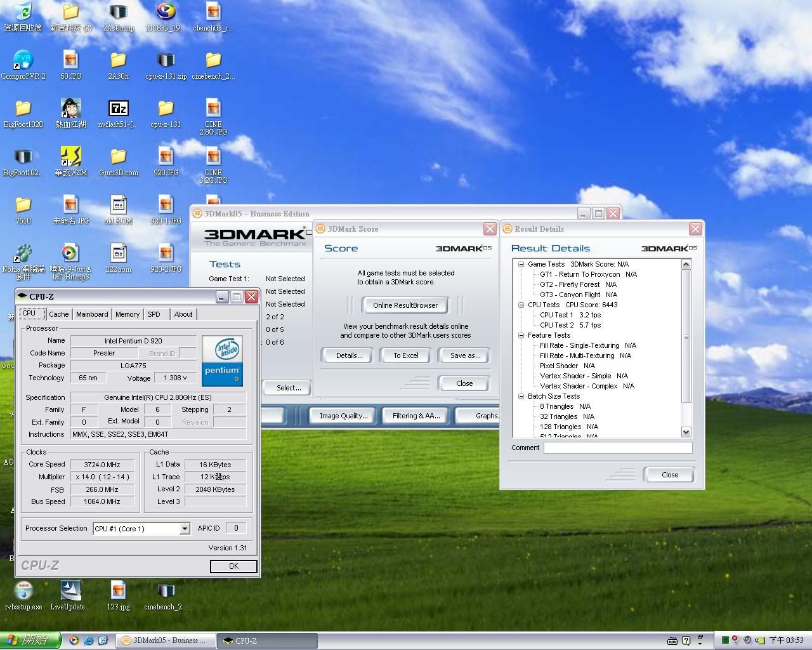Export results with To Excel button
Screen dimensions: 812x650
pyautogui.click(x=406, y=355)
